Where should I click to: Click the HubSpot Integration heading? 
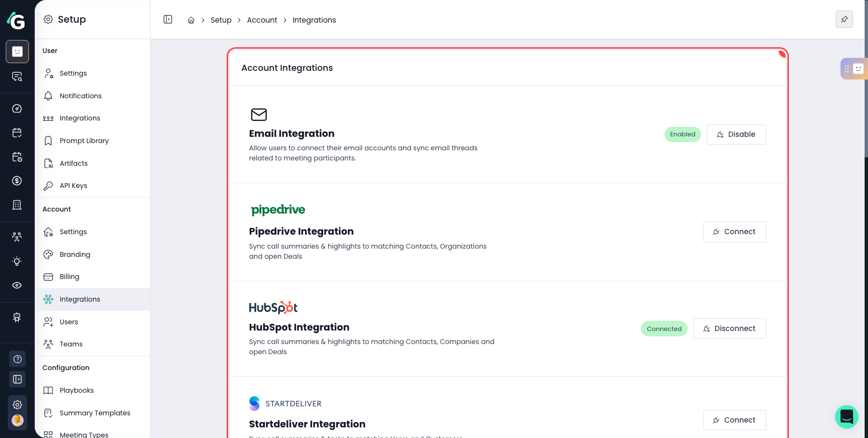pyautogui.click(x=299, y=327)
